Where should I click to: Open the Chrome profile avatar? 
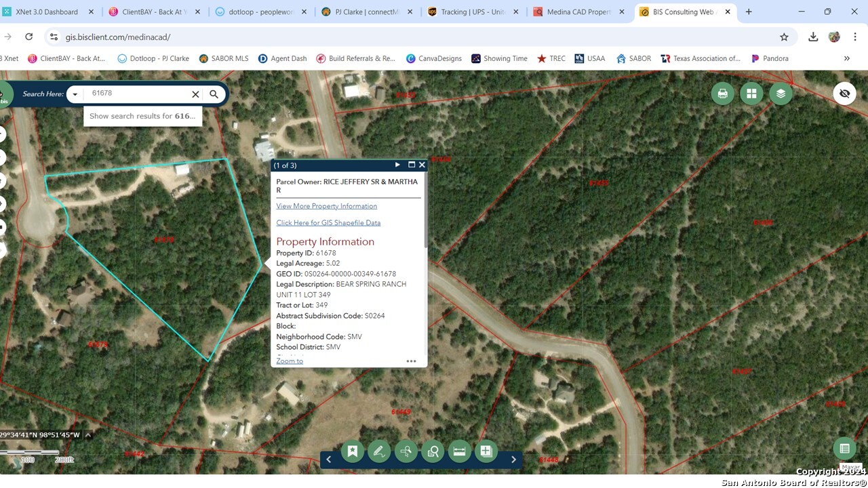(x=834, y=37)
